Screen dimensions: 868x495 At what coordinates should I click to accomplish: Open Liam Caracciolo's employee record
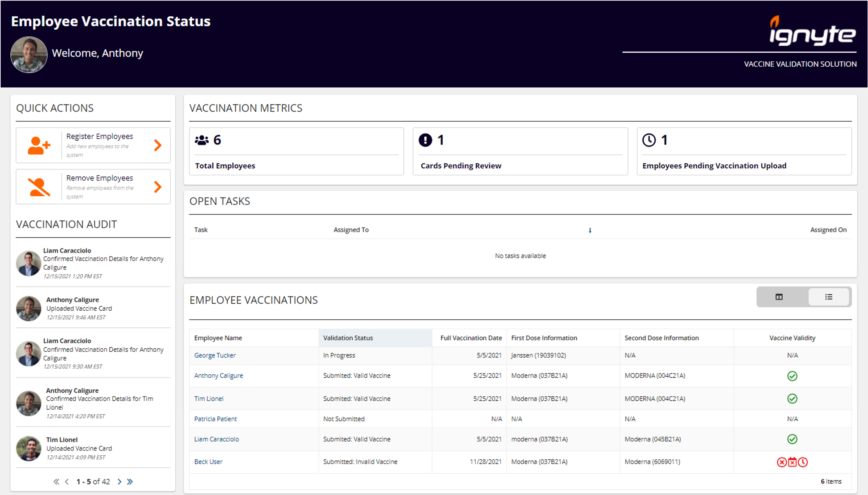[216, 439]
